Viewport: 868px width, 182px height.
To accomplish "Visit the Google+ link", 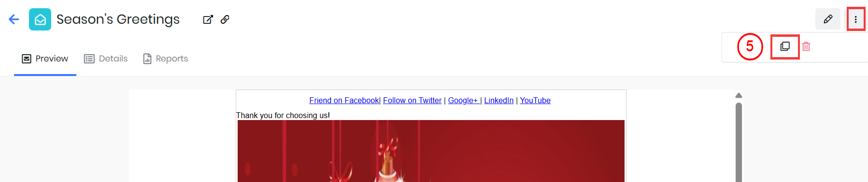I will point(463,100).
